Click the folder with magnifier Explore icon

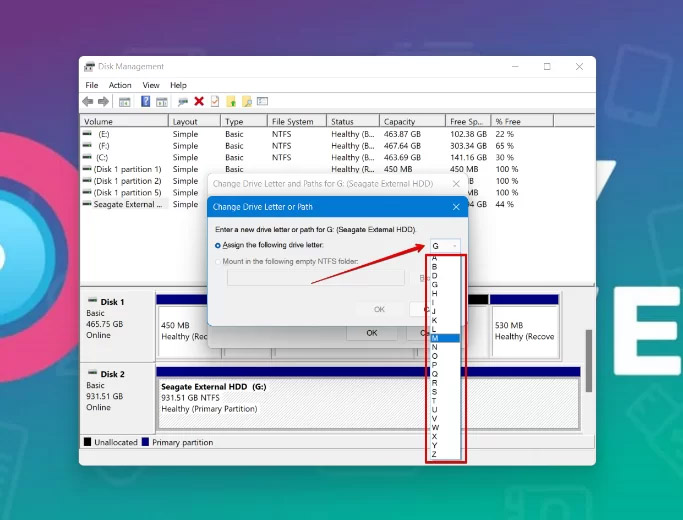tap(247, 101)
